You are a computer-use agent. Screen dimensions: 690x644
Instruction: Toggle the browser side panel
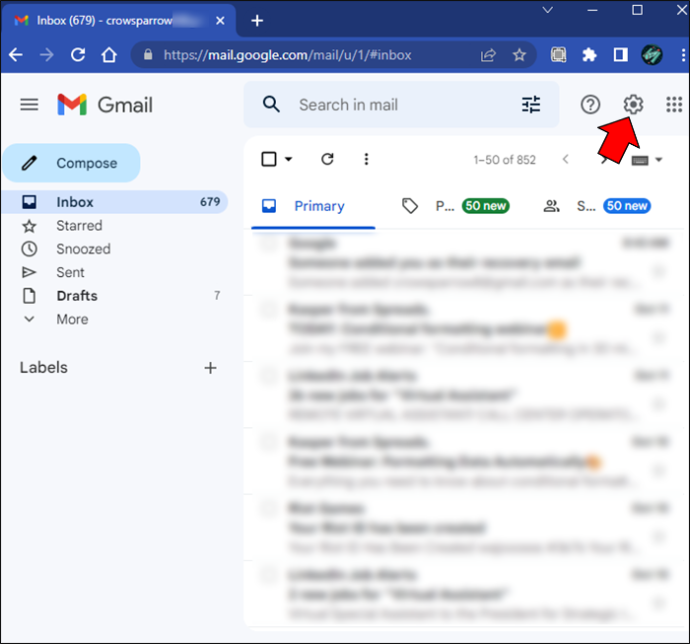tap(620, 55)
